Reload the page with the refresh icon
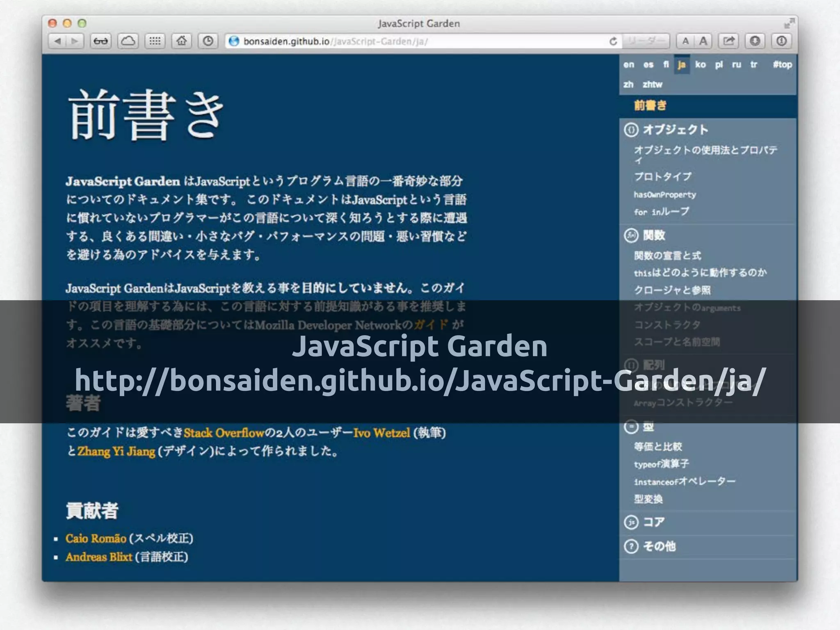The width and height of the screenshot is (840, 630). (x=613, y=41)
